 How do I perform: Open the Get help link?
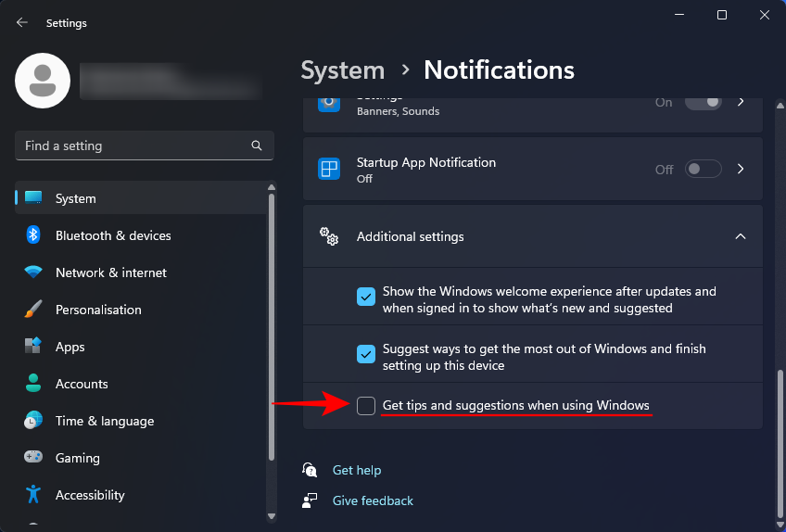point(357,470)
